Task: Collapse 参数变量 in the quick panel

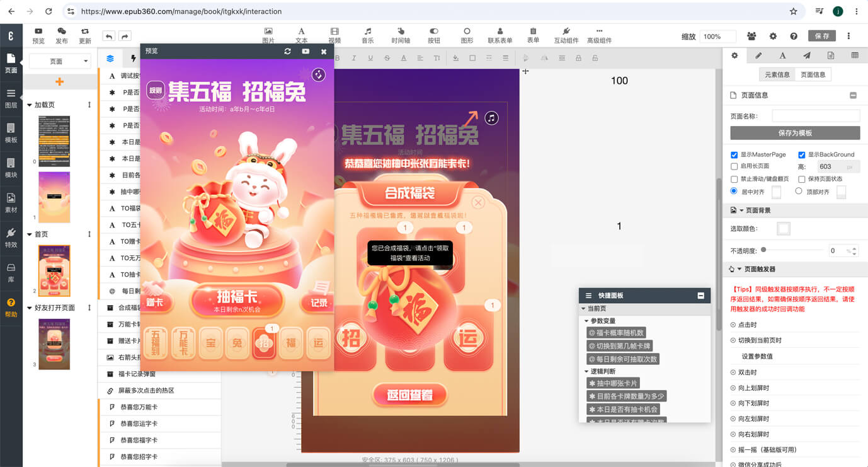Action: pyautogui.click(x=587, y=321)
